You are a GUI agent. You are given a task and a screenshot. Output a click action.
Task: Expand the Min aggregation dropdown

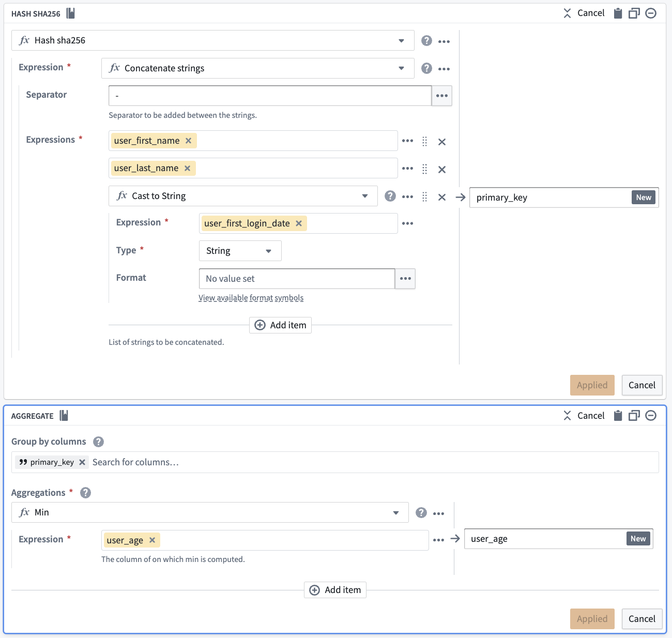tap(396, 513)
